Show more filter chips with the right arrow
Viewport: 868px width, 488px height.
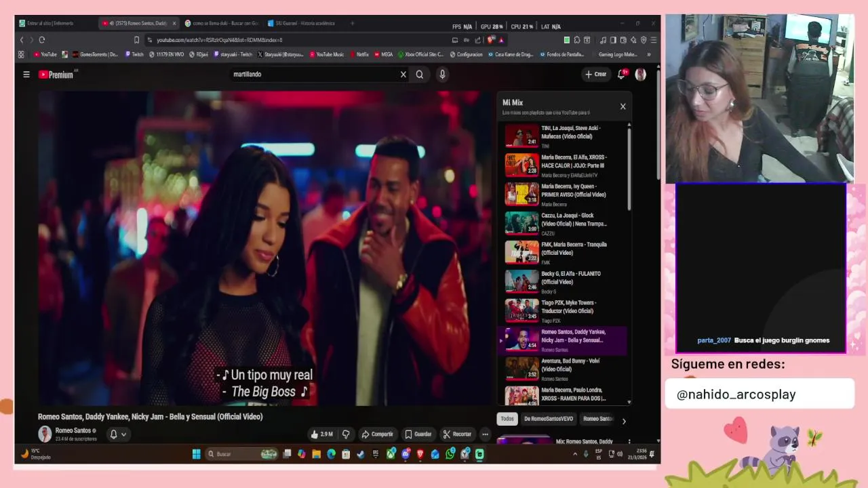(x=624, y=422)
